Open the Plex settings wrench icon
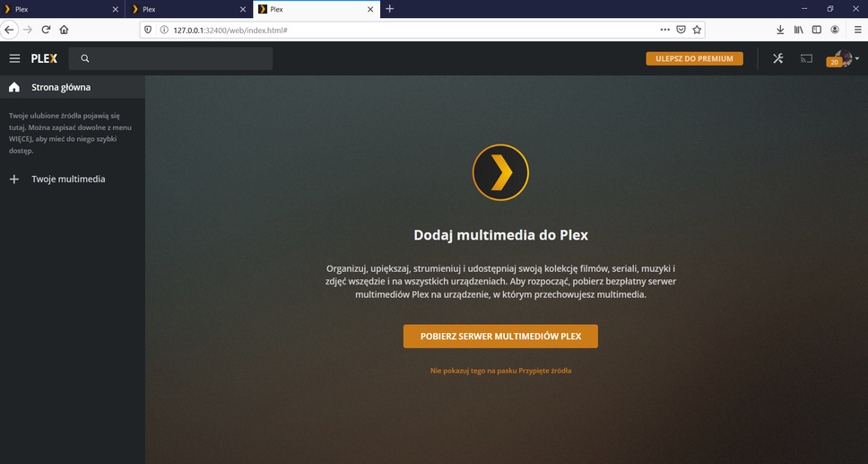The width and height of the screenshot is (868, 464). pos(777,58)
